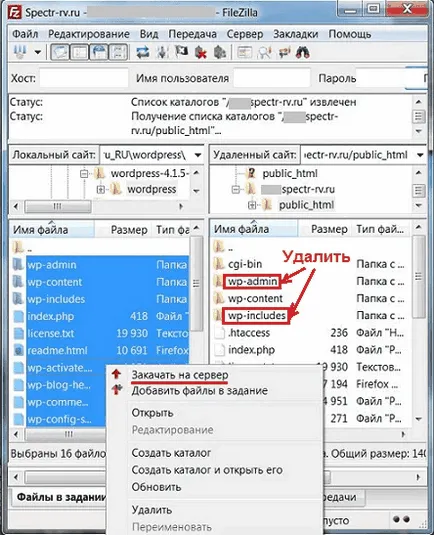The height and width of the screenshot is (535, 434).
Task: Choose Удалить in context menu
Action: coord(152,510)
